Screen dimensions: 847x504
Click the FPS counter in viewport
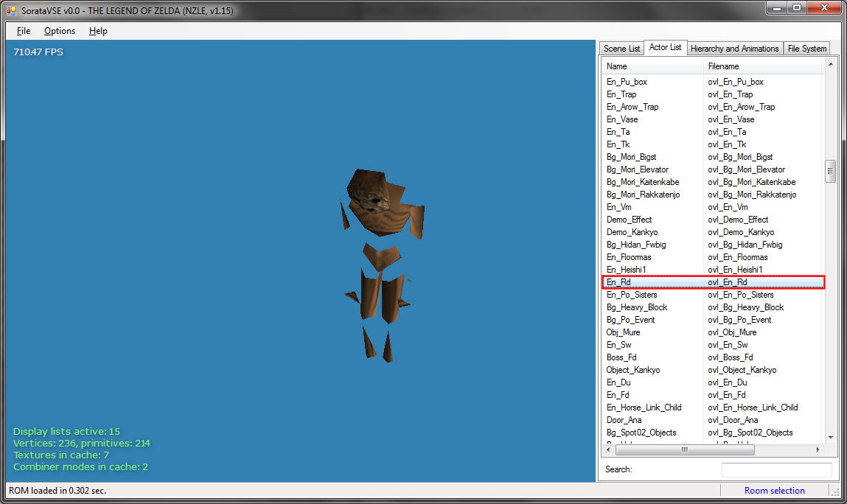38,52
